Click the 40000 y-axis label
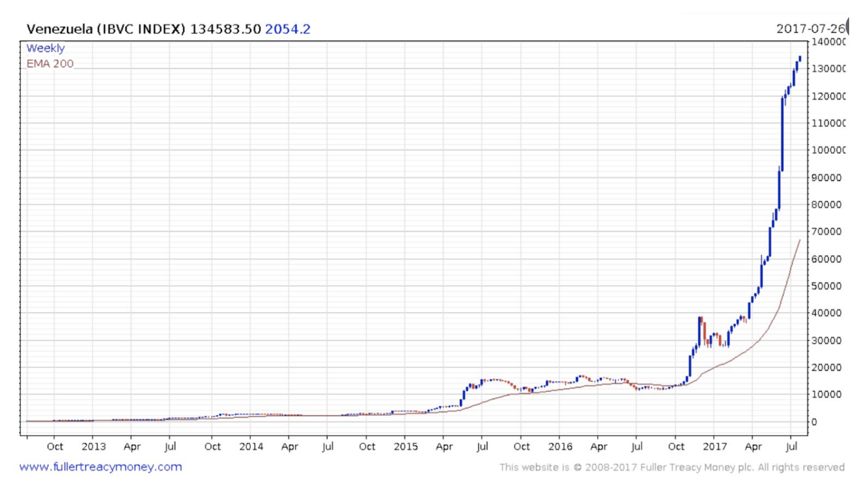 pyautogui.click(x=826, y=313)
